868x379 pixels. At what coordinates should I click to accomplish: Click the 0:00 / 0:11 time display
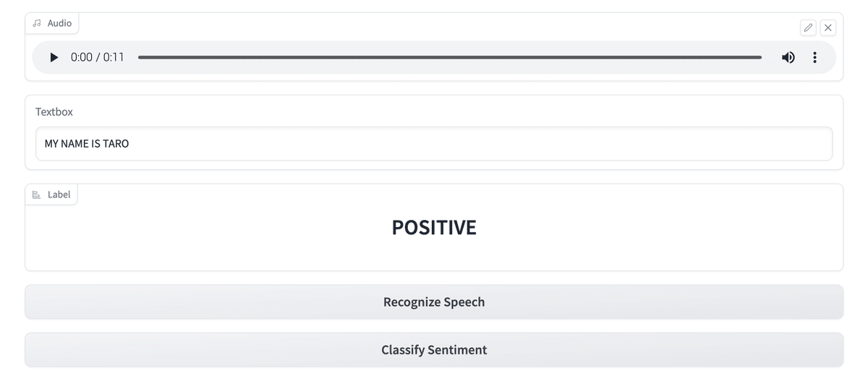pyautogui.click(x=98, y=57)
